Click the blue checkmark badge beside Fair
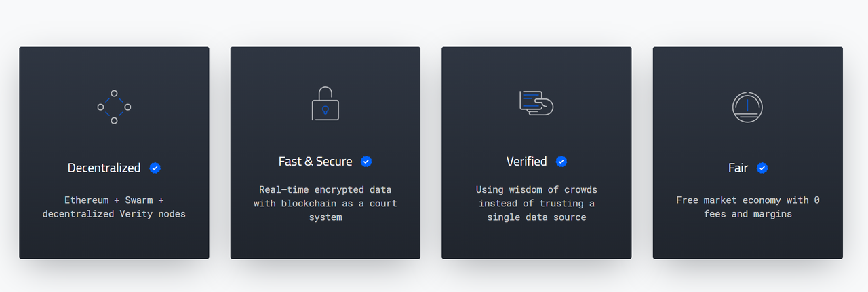Screen dimensions: 868x292 [x=762, y=168]
